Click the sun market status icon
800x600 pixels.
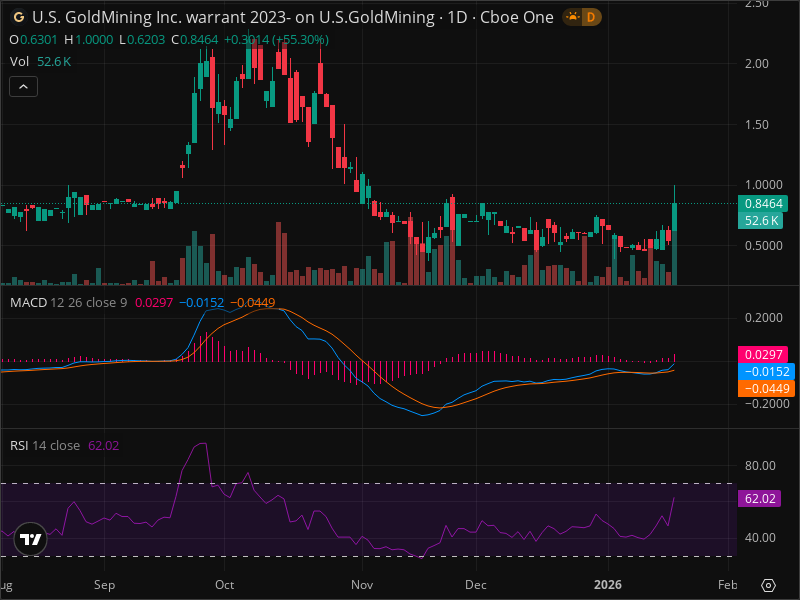pos(573,17)
